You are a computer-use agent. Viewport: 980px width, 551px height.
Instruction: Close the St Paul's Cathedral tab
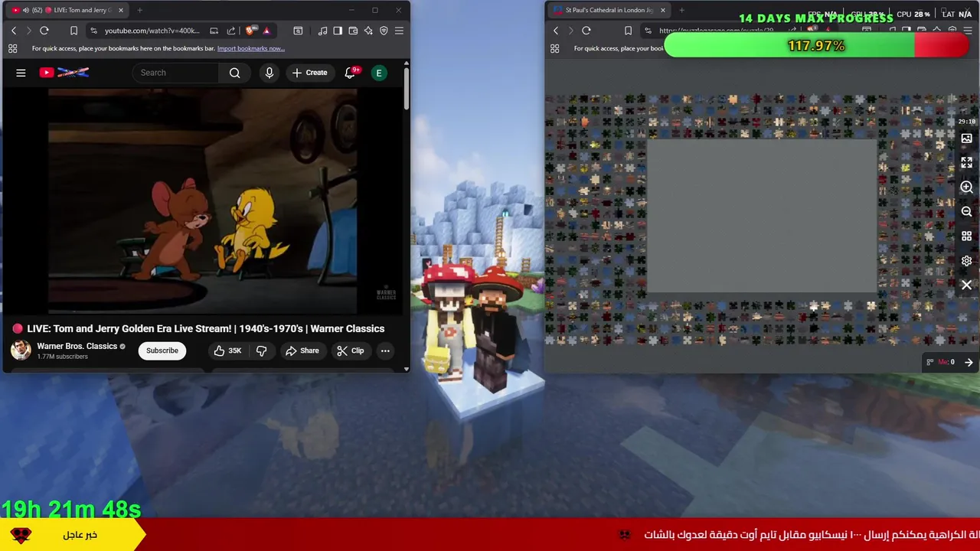coord(662,10)
